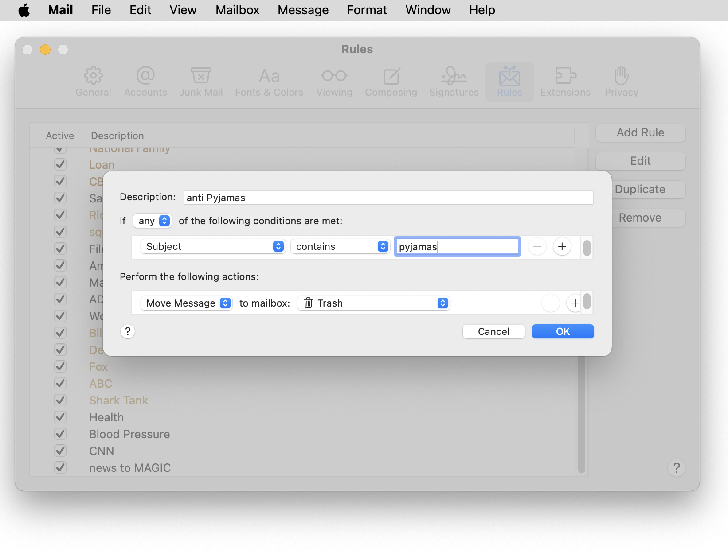Open the contains operator dropdown
The height and width of the screenshot is (560, 728).
[340, 246]
